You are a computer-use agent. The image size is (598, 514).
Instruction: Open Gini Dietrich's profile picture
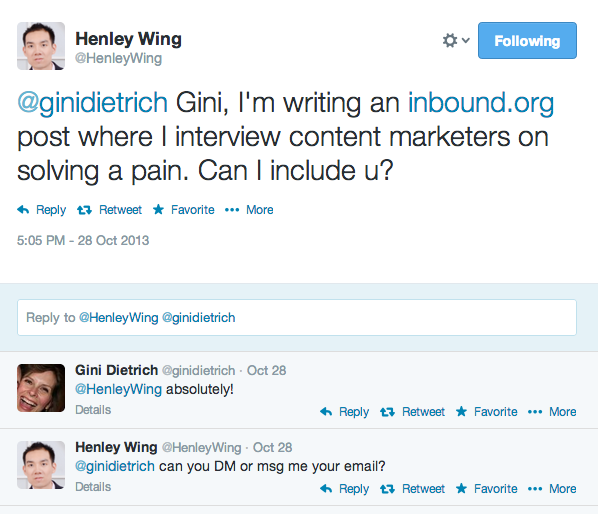pos(41,388)
